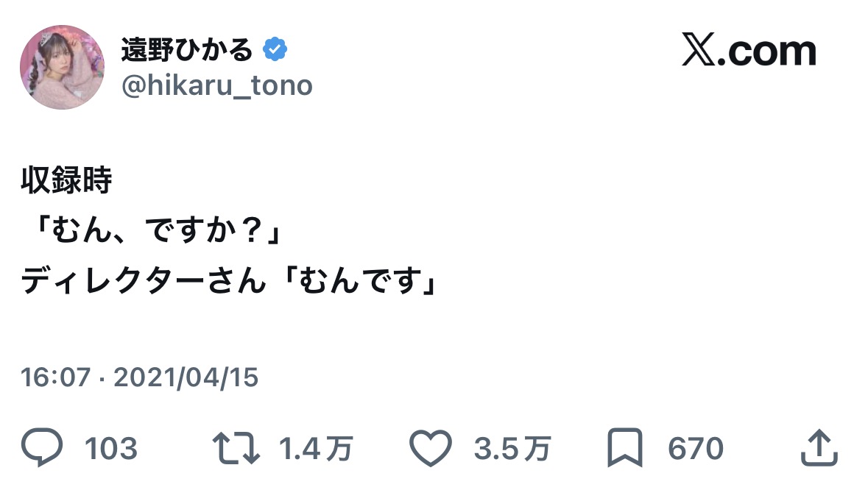Click the 収録時 text line
Viewport: 868px width, 490px height.
coord(66,182)
